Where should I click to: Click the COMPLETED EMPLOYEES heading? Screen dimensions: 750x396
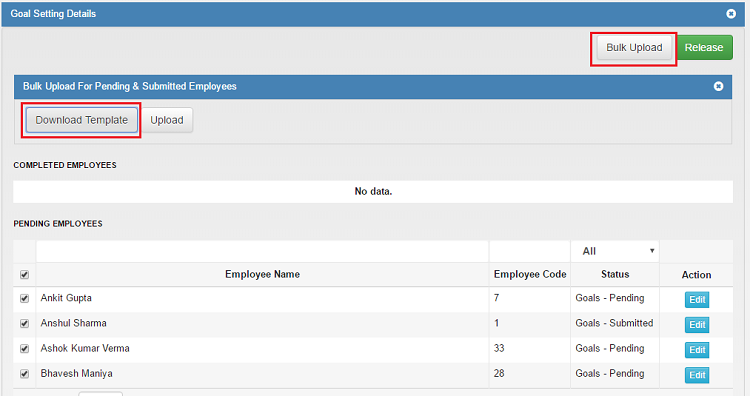point(65,165)
